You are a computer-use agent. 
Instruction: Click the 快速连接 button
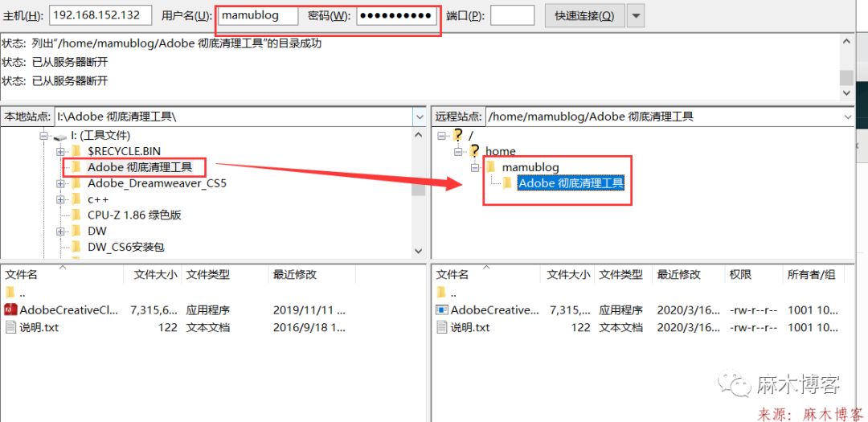(584, 15)
